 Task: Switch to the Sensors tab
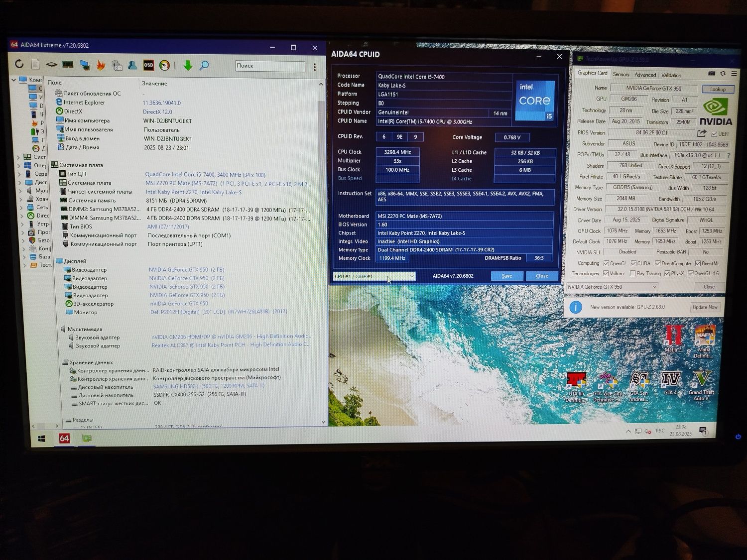[x=621, y=75]
